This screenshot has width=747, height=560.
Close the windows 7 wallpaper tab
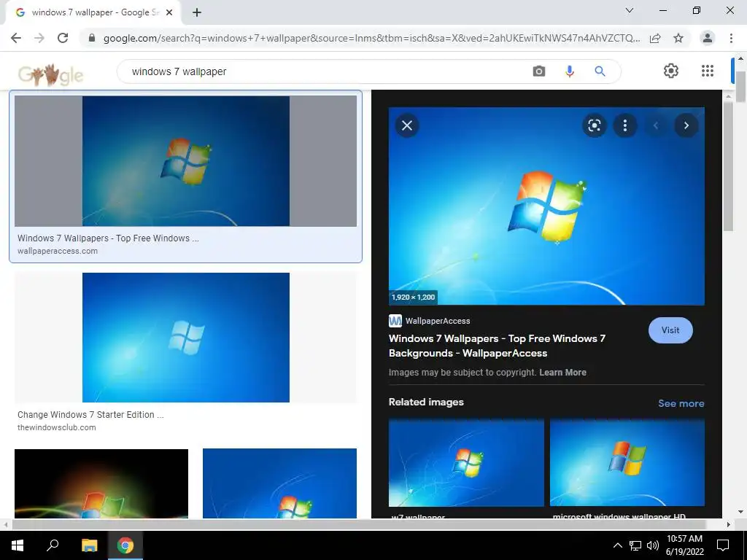click(x=169, y=12)
